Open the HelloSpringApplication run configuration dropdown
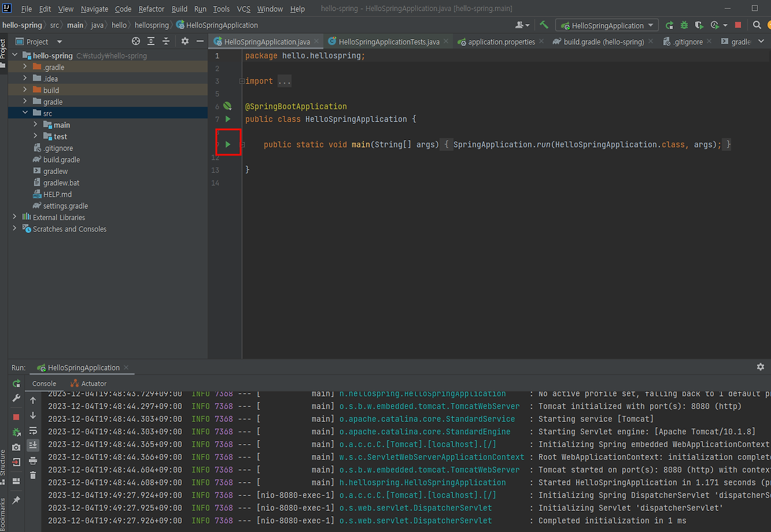771x532 pixels. (x=607, y=25)
